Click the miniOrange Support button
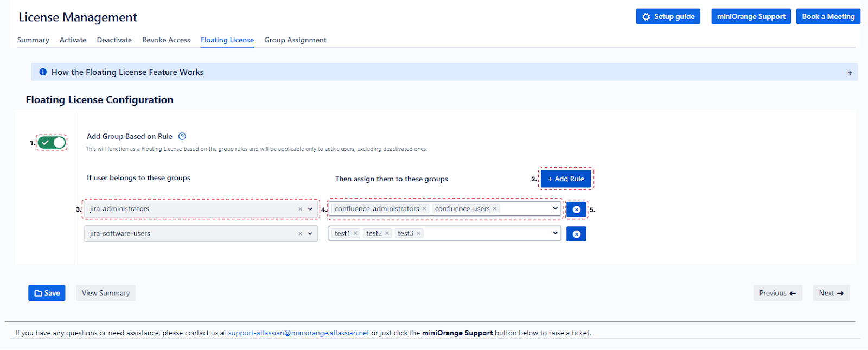Image resolution: width=868 pixels, height=350 pixels. pos(751,16)
